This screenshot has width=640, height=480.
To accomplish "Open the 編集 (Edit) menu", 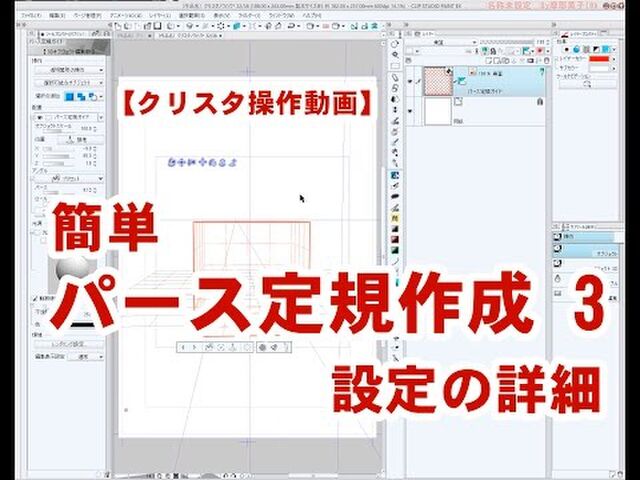I will coord(57,15).
